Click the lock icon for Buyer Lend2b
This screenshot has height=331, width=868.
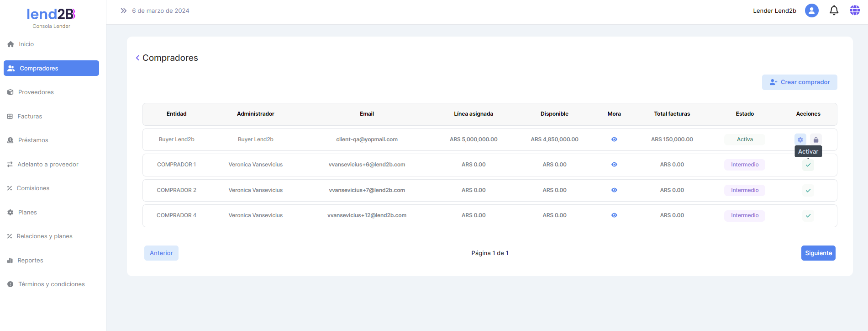tap(816, 139)
